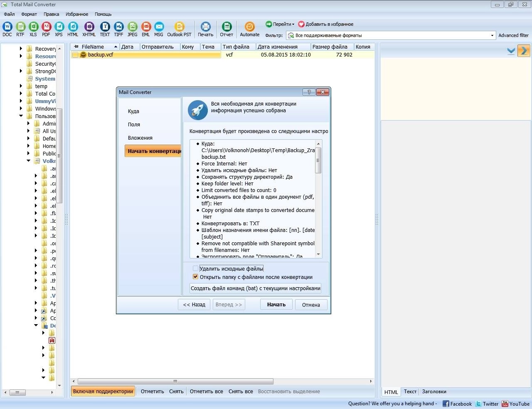Open the Формат menu
The image size is (532, 409).
(x=29, y=14)
